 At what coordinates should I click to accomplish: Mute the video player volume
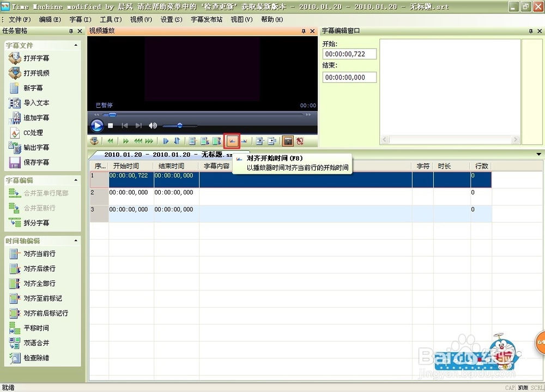pyautogui.click(x=153, y=126)
